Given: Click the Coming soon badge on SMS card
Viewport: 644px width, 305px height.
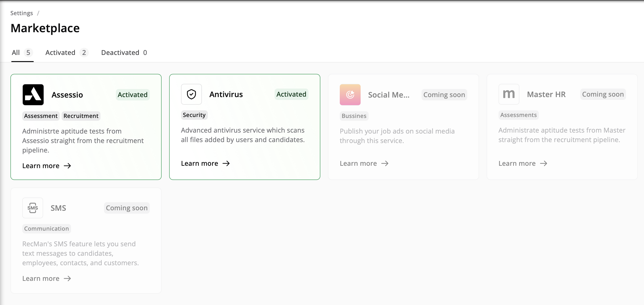Looking at the screenshot, I should tap(127, 208).
